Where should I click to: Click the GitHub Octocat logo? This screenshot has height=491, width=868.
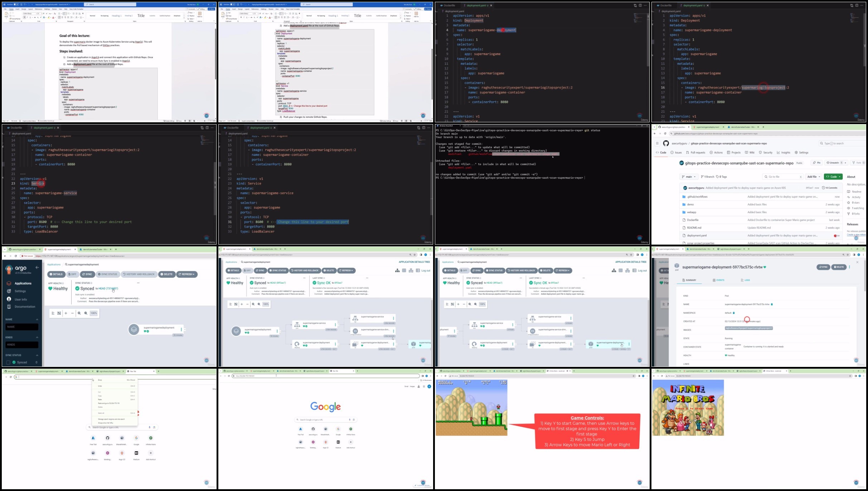click(x=666, y=143)
